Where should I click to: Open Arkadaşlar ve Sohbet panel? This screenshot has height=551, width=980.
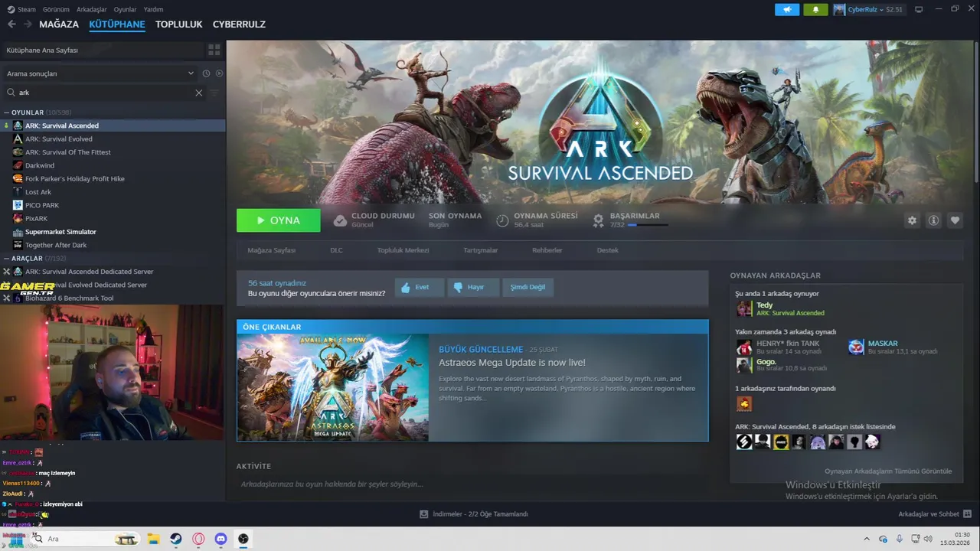[x=935, y=514]
